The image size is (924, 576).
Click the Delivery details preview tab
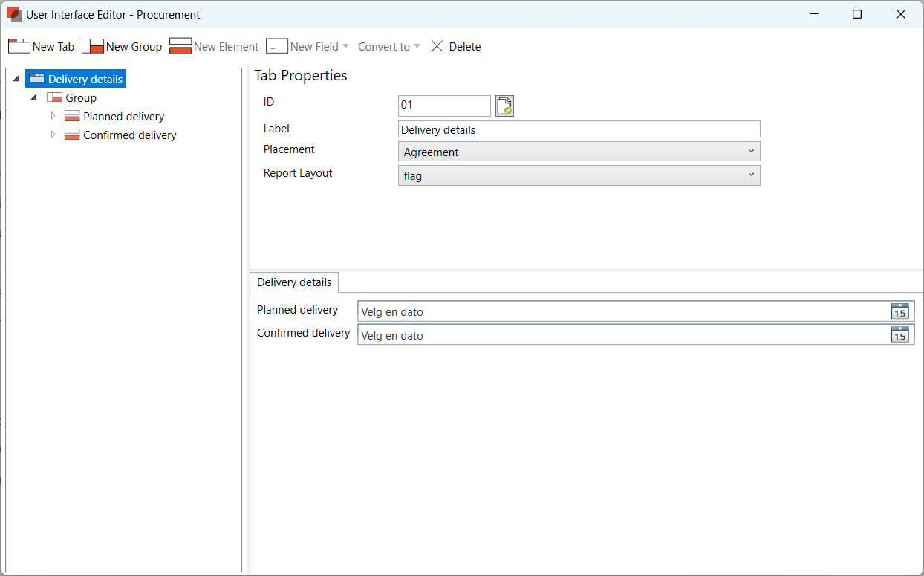click(294, 282)
